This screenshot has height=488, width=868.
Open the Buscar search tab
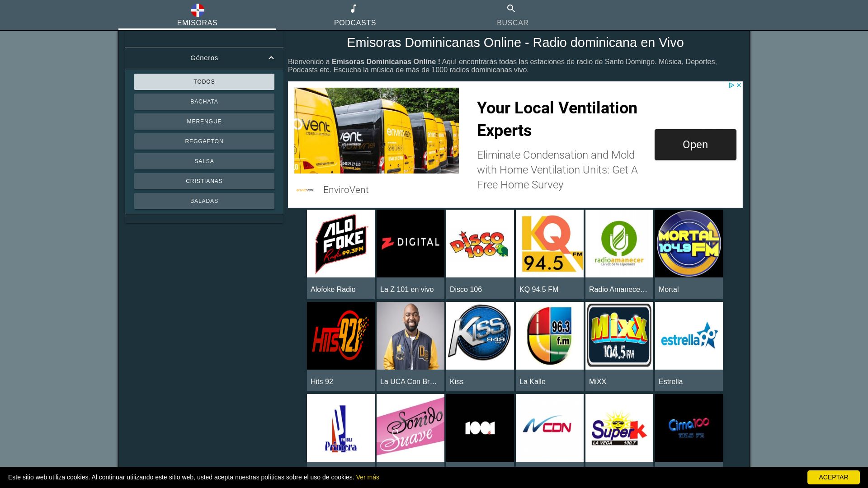[513, 15]
